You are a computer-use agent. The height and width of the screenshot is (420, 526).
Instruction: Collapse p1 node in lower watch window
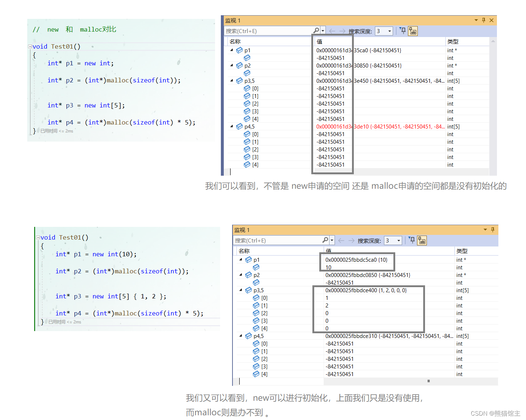point(241,260)
